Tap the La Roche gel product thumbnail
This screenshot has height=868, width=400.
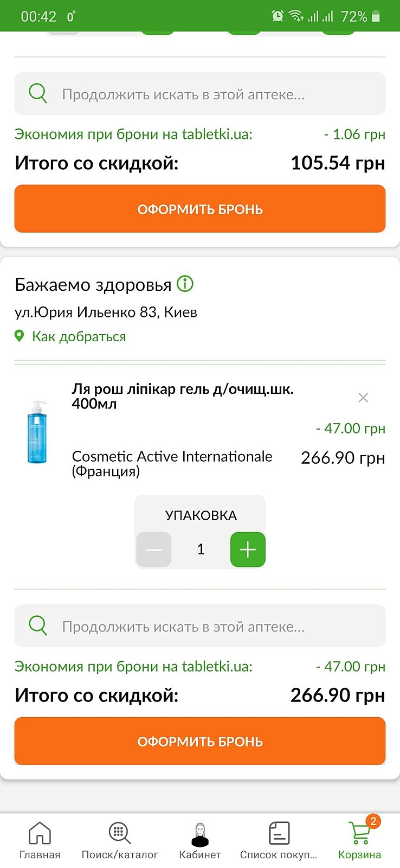click(37, 431)
